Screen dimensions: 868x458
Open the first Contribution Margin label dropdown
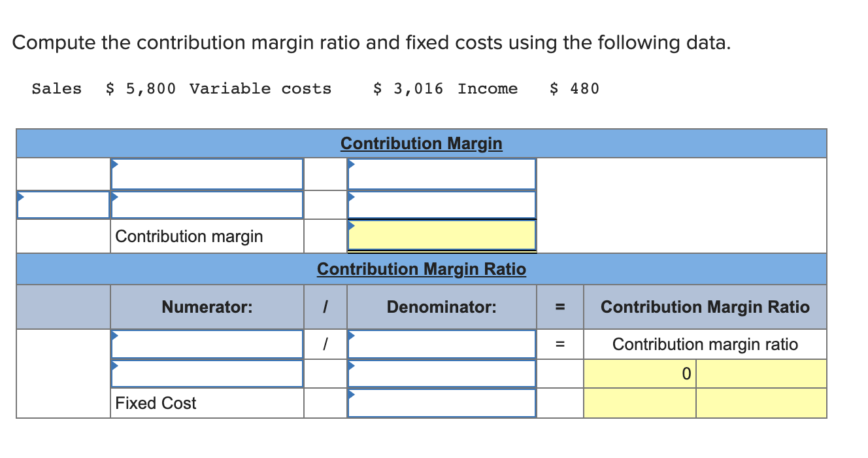tap(207, 173)
